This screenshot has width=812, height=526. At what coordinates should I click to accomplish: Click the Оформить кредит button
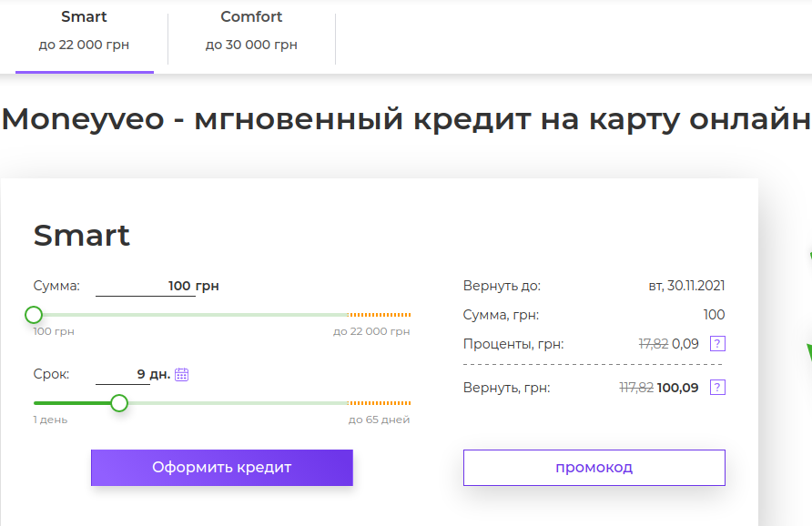tap(221, 468)
